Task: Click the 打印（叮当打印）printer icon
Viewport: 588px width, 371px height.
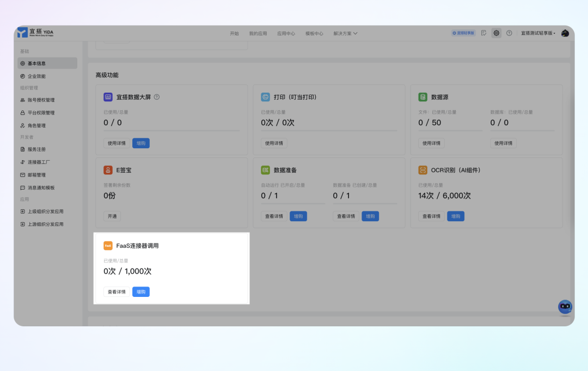Action: coord(265,97)
